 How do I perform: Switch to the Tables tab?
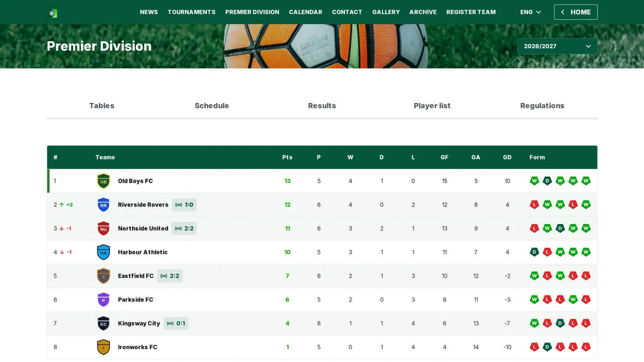tap(102, 106)
